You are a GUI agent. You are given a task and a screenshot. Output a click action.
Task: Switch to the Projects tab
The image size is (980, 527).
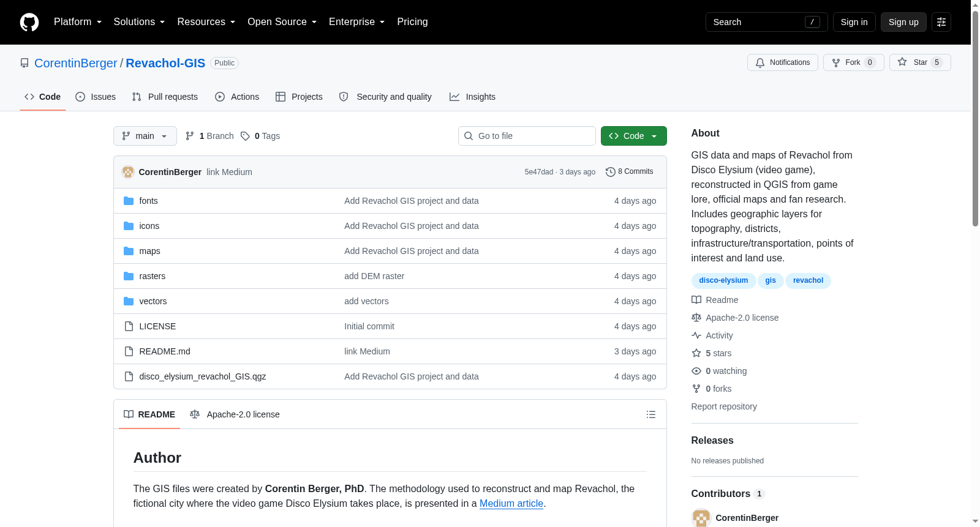coord(299,97)
